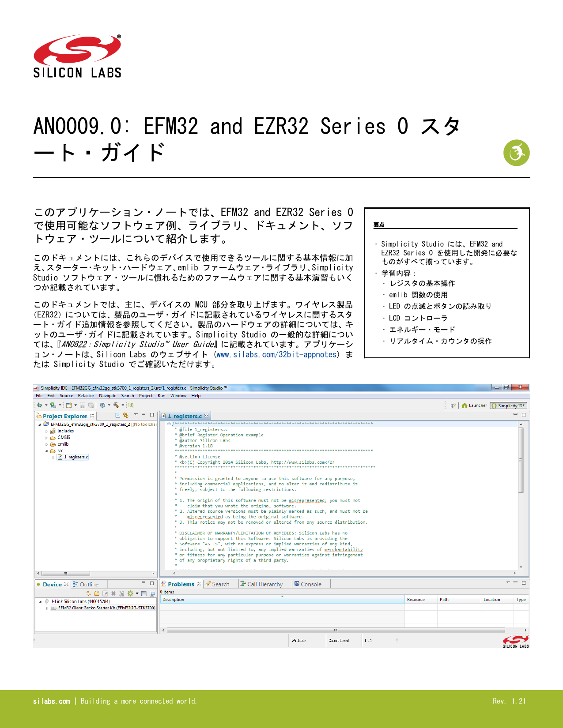Click the silabs.com footer link
563x728 pixels.
pyautogui.click(x=52, y=701)
